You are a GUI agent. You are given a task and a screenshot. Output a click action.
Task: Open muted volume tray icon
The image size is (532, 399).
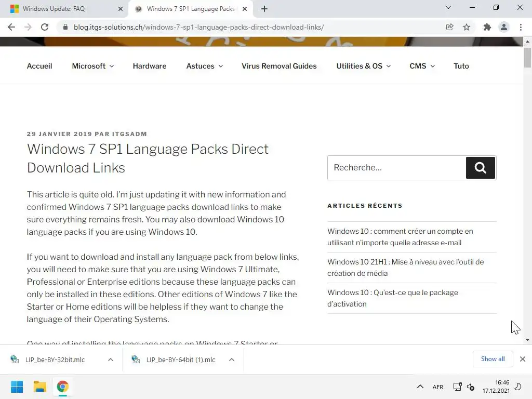point(471,387)
